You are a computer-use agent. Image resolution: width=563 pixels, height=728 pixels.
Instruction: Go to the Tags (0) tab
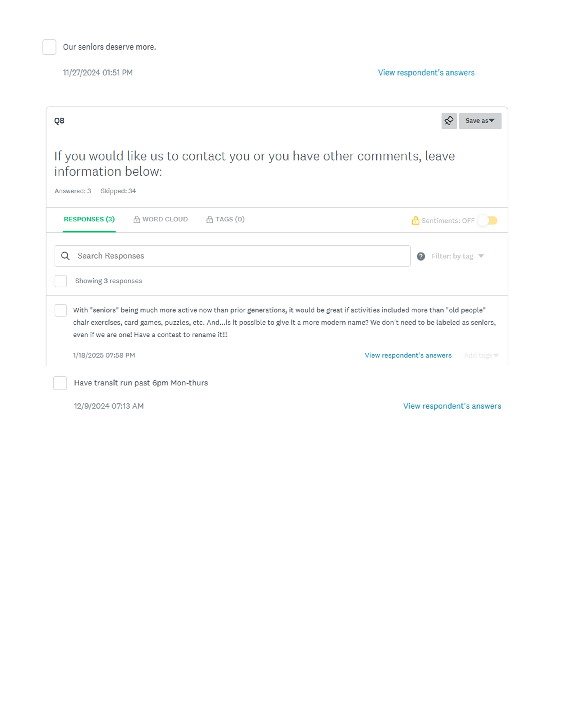230,219
